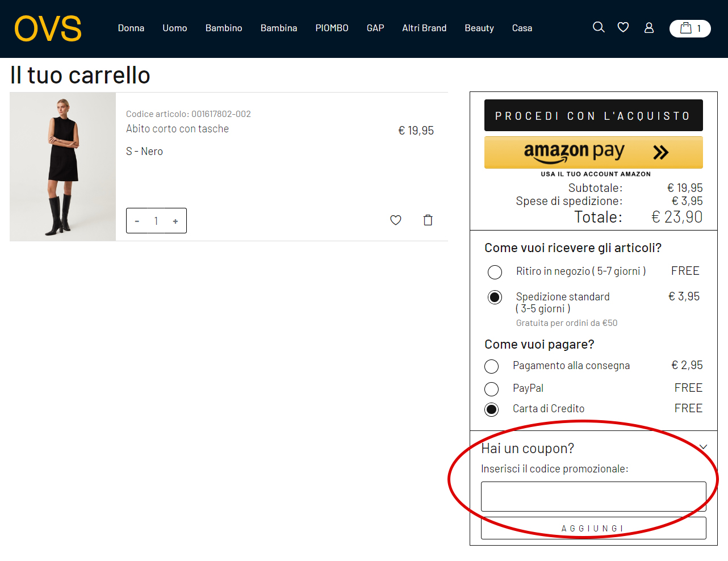This screenshot has height=561, width=728.
Task: Open the shopping bag cart icon
Action: click(x=690, y=28)
